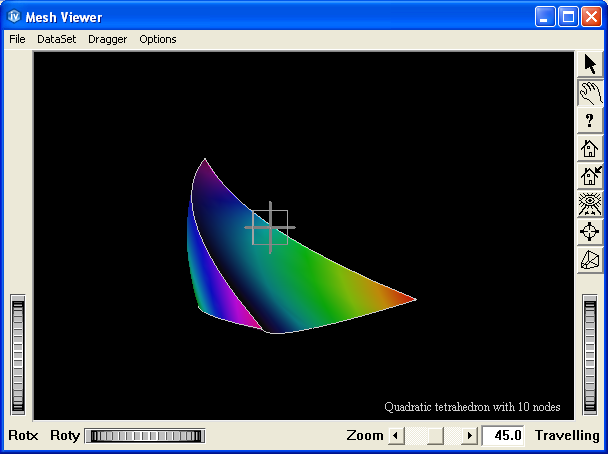Toggle the perspective camera cube button
608x454 pixels.
tap(590, 261)
